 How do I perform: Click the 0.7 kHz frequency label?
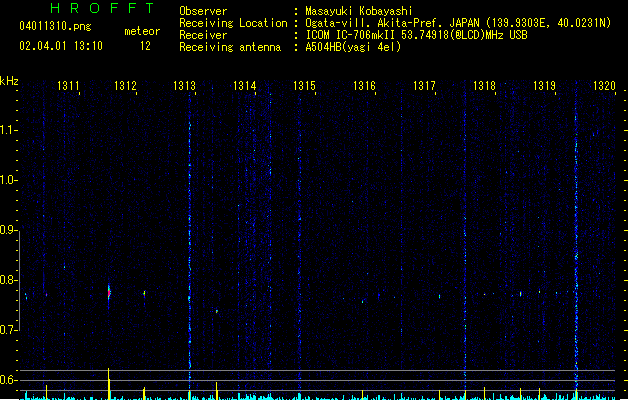8,330
